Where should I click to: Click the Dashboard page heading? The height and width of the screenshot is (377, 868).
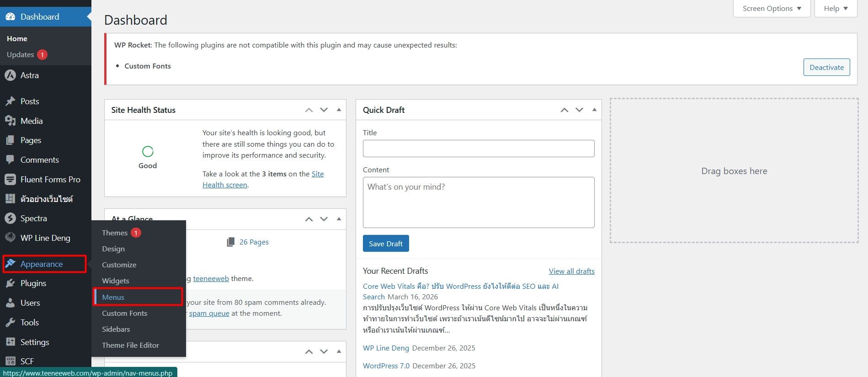coord(136,20)
